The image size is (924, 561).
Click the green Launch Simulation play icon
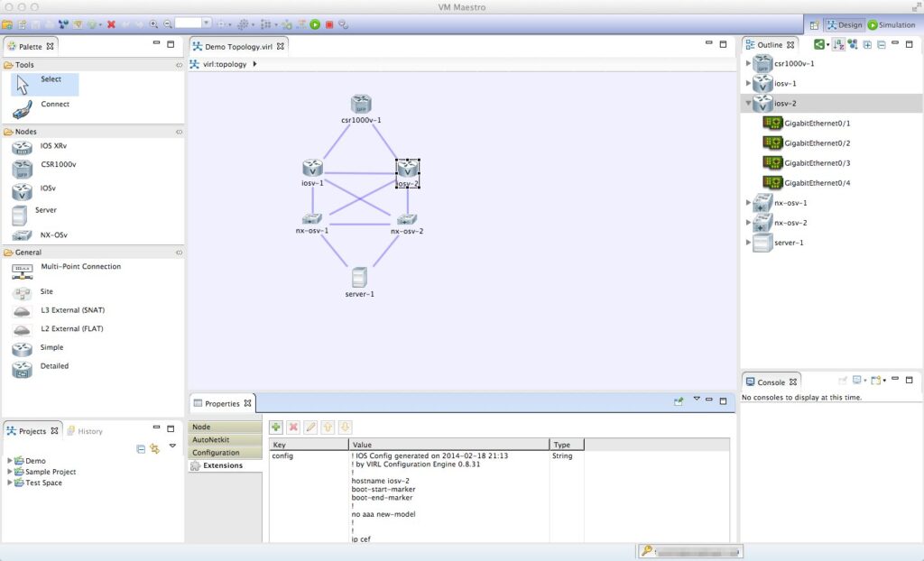tap(315, 24)
